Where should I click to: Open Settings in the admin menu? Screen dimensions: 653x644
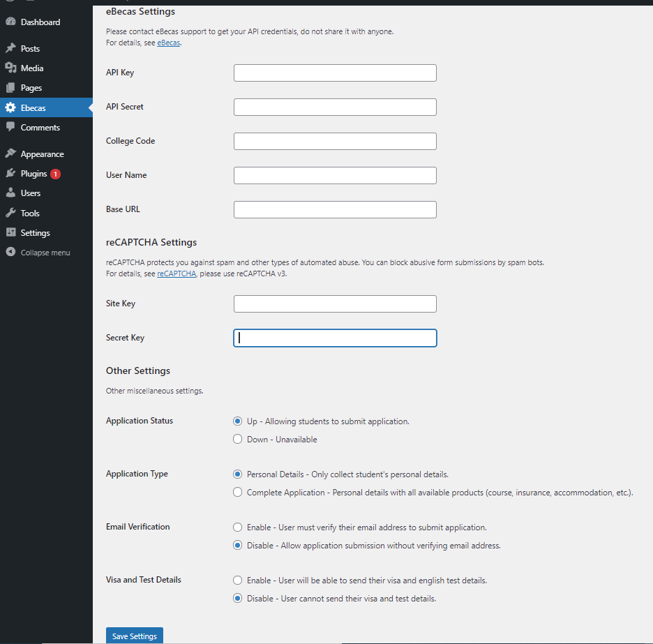pos(36,233)
